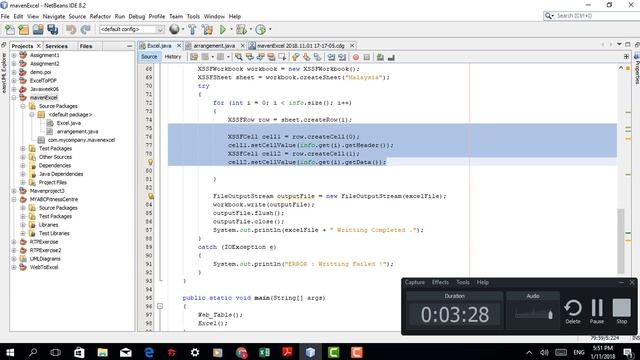Switch to the arrangement.java editor tab
Viewport: 640px width, 360px height.
click(214, 46)
